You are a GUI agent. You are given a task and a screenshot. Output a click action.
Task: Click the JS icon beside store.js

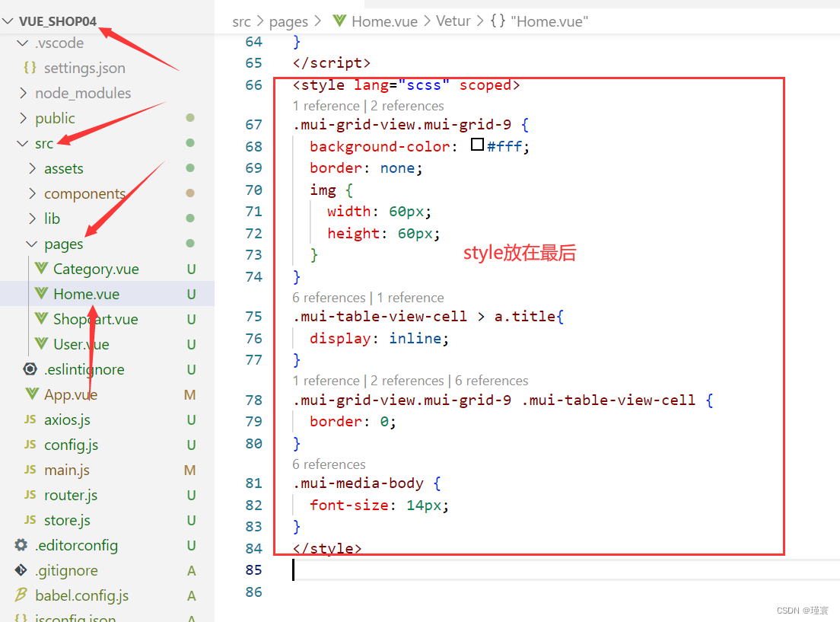click(30, 520)
